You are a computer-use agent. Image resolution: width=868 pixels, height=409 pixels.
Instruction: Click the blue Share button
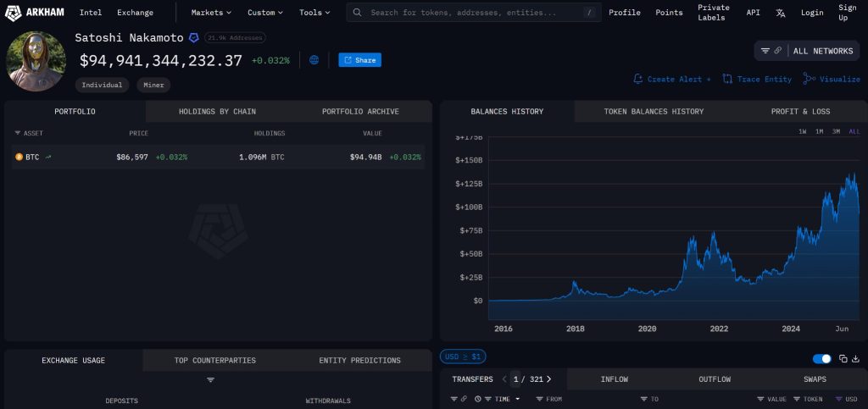(359, 60)
